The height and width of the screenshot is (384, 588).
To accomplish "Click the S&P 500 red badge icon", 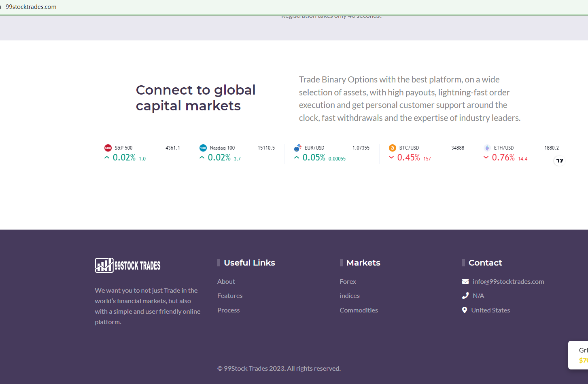I will click(x=108, y=148).
